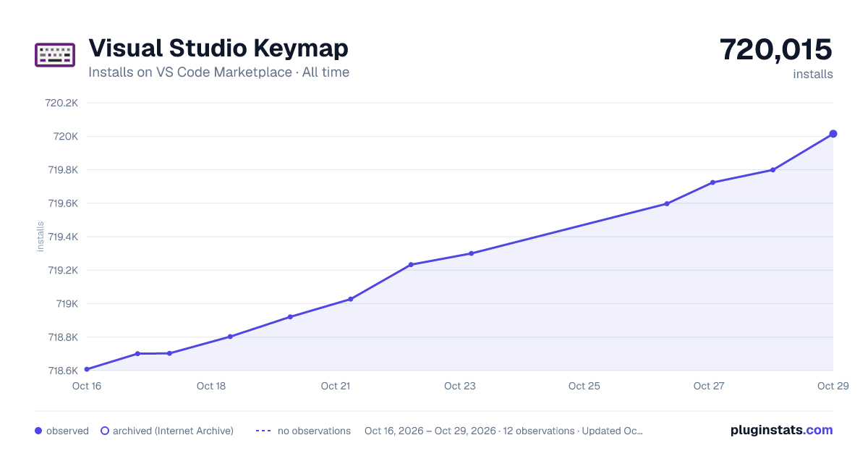Click the Visual Studio Keymap title
Screen dimensions: 868x456
point(218,48)
